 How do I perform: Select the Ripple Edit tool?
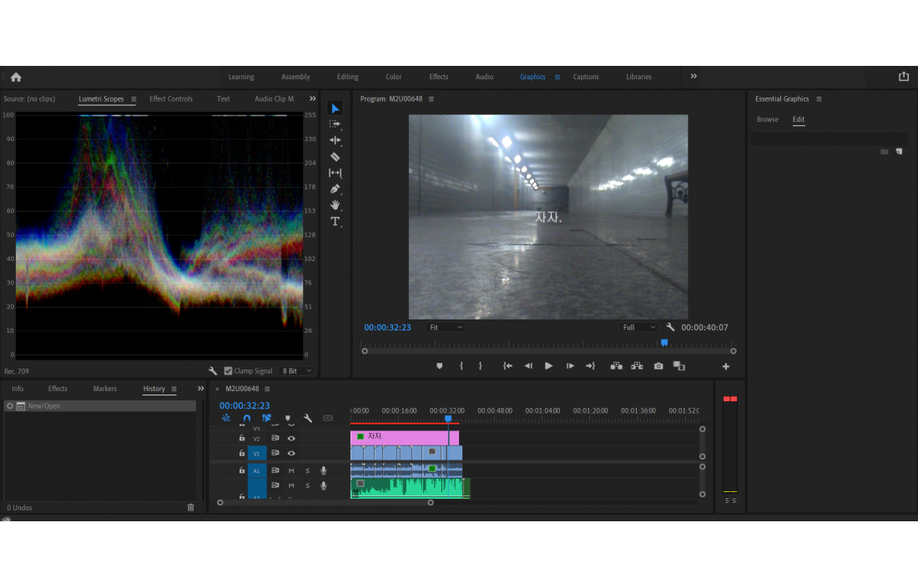[x=335, y=140]
